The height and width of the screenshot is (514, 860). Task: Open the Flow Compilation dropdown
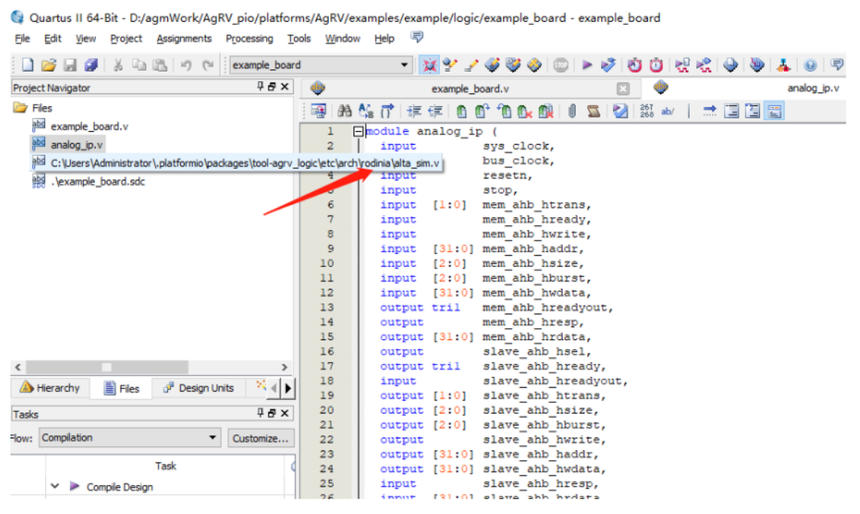[129, 438]
